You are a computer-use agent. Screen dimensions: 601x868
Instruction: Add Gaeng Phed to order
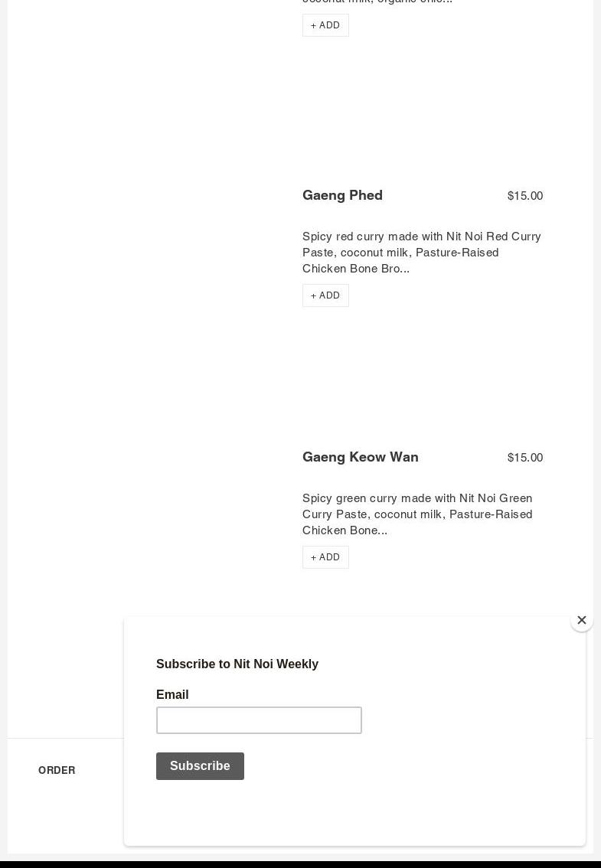pyautogui.click(x=325, y=295)
